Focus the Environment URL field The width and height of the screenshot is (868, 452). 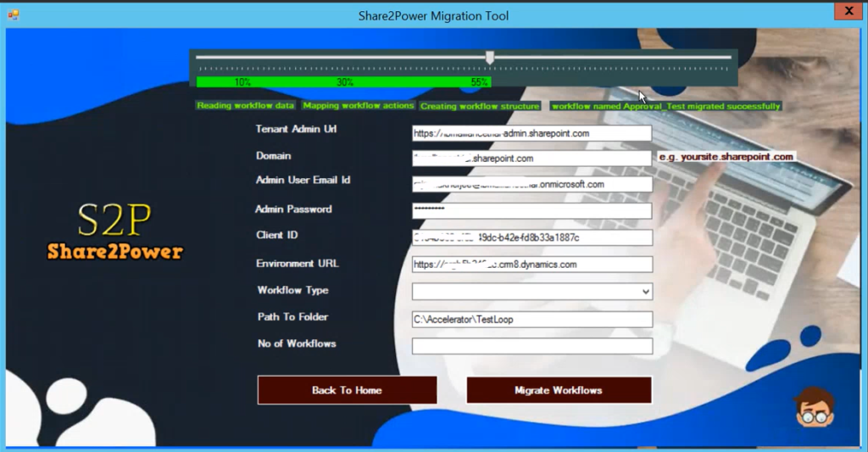(x=532, y=265)
